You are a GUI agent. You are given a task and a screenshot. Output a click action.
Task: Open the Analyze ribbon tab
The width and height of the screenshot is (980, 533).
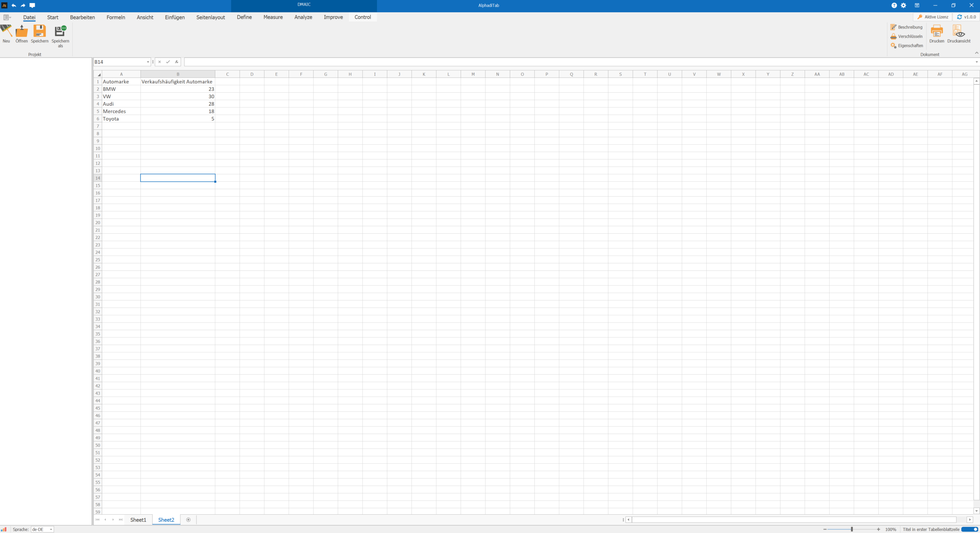303,17
